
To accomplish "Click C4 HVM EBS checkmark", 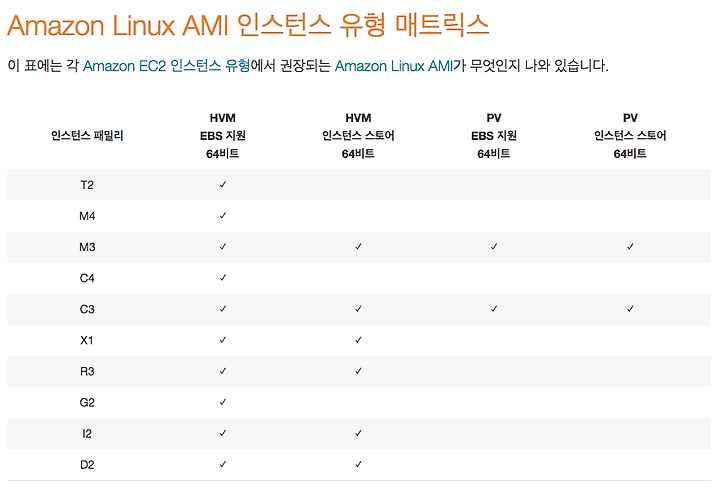I will [x=223, y=278].
